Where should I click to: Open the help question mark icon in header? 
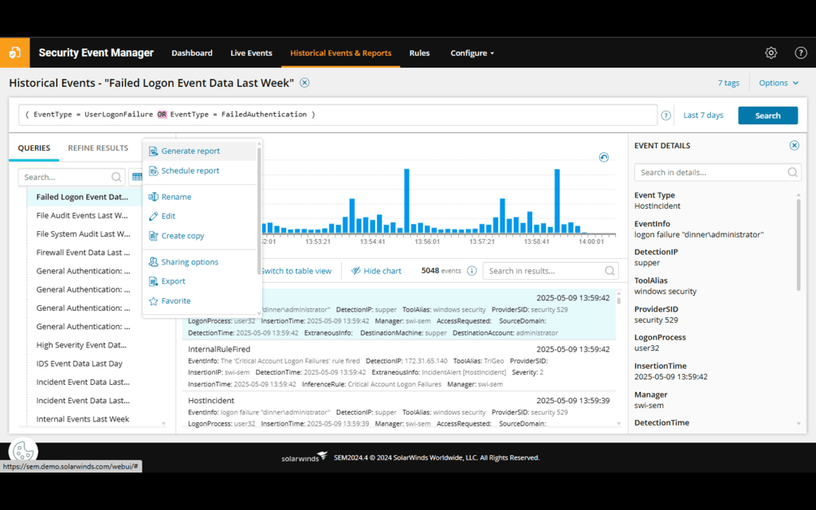800,53
